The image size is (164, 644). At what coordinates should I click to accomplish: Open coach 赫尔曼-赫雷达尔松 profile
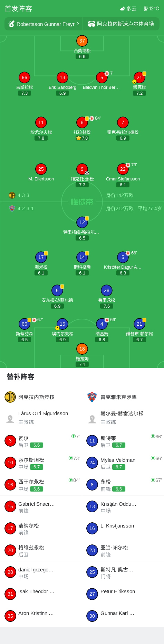click(123, 418)
